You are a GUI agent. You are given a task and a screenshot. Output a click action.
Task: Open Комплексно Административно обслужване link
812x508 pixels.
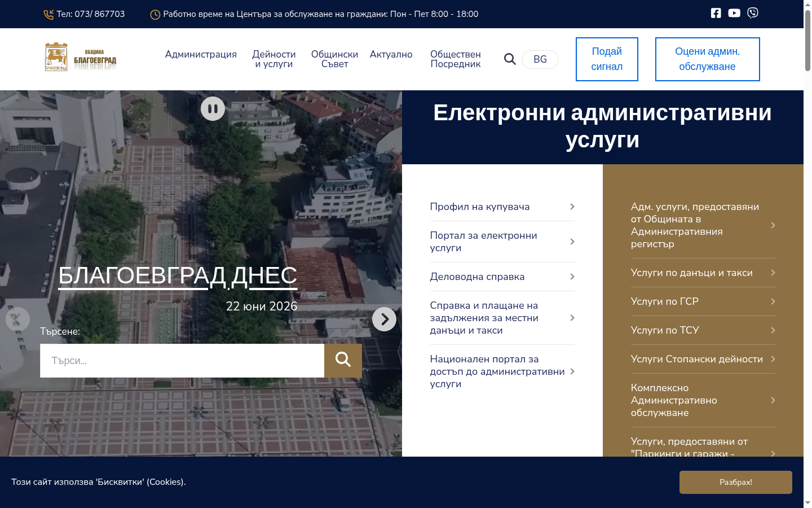click(x=703, y=400)
